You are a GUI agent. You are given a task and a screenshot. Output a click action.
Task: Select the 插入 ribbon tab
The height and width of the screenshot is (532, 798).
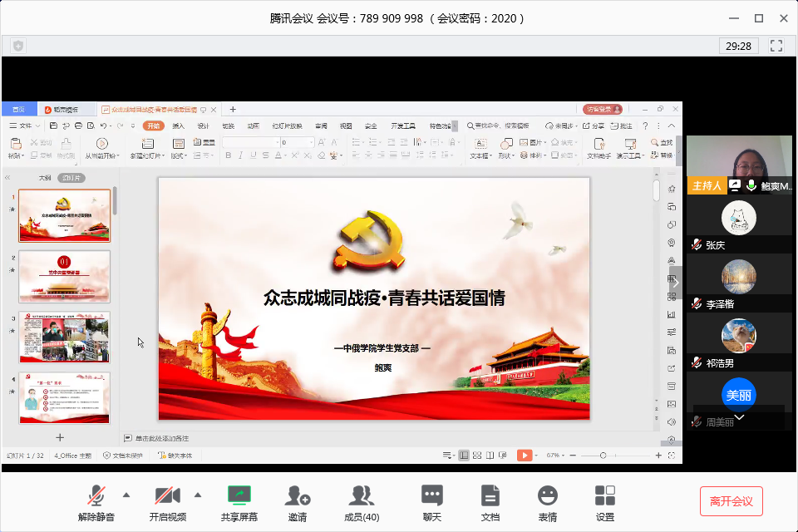click(178, 126)
